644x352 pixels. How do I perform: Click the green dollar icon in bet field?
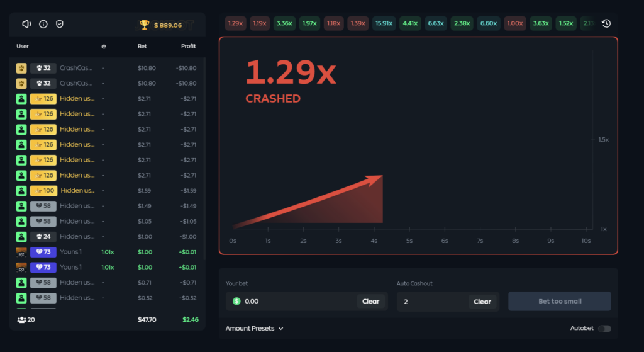pyautogui.click(x=236, y=301)
